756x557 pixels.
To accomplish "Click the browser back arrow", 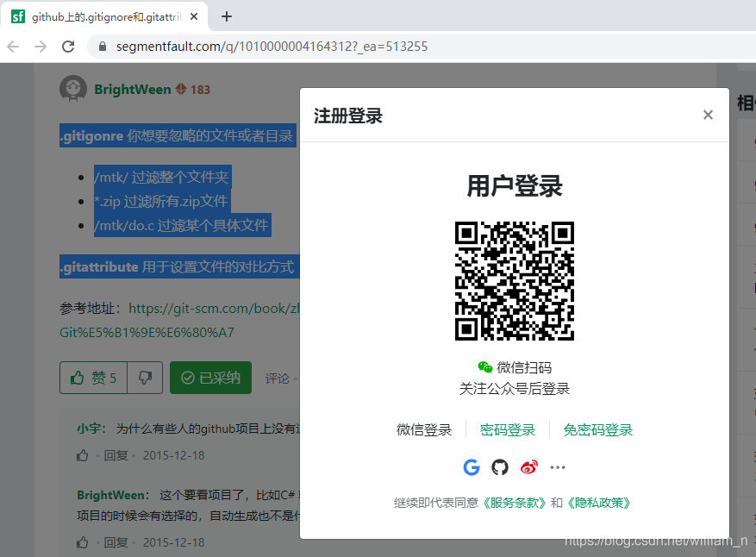I will pyautogui.click(x=14, y=47).
